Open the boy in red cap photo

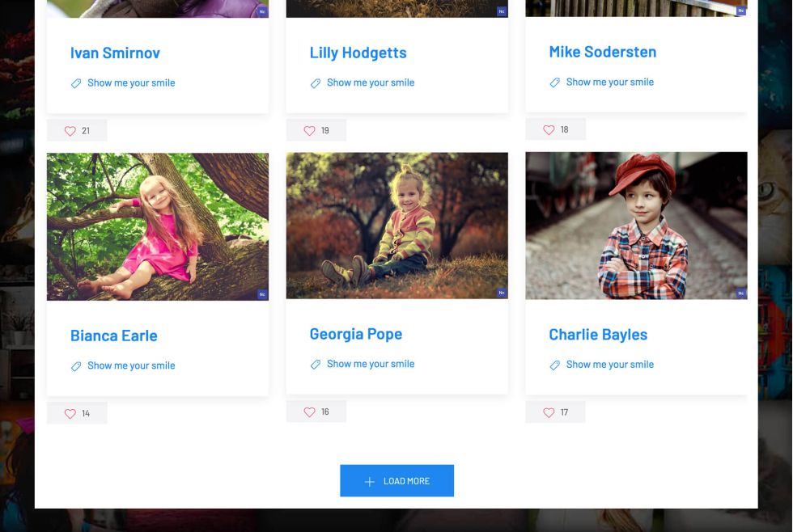636,225
